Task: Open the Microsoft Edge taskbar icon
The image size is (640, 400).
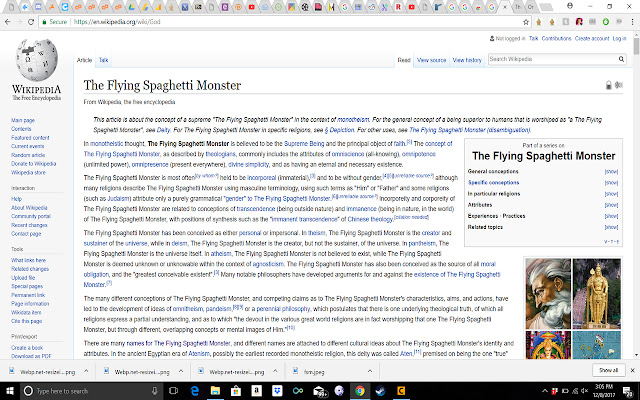Action: 195,391
